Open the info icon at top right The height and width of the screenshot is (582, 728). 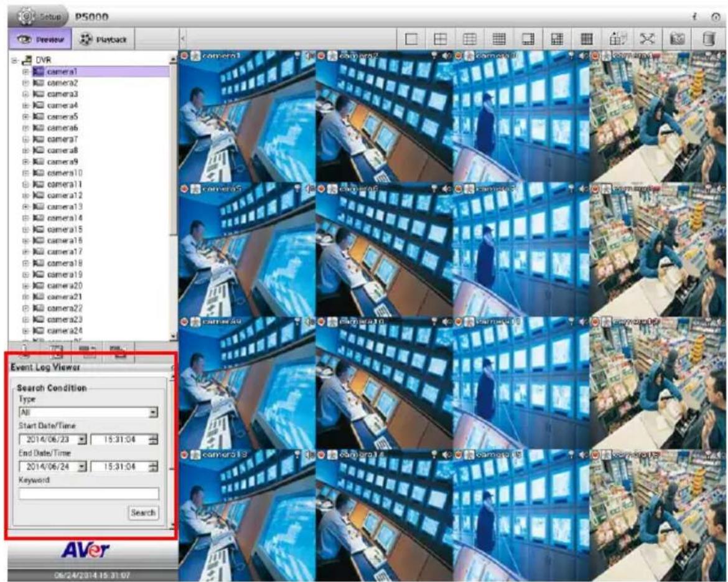pyautogui.click(x=695, y=17)
